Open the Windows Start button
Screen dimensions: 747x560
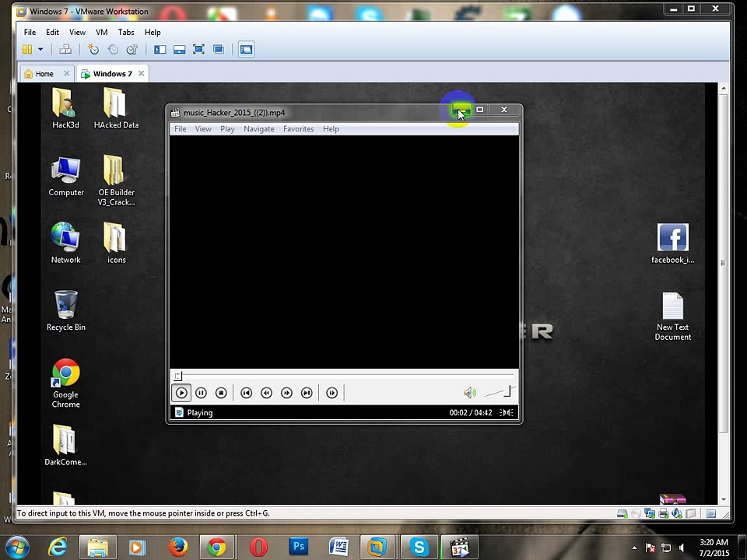(x=18, y=548)
